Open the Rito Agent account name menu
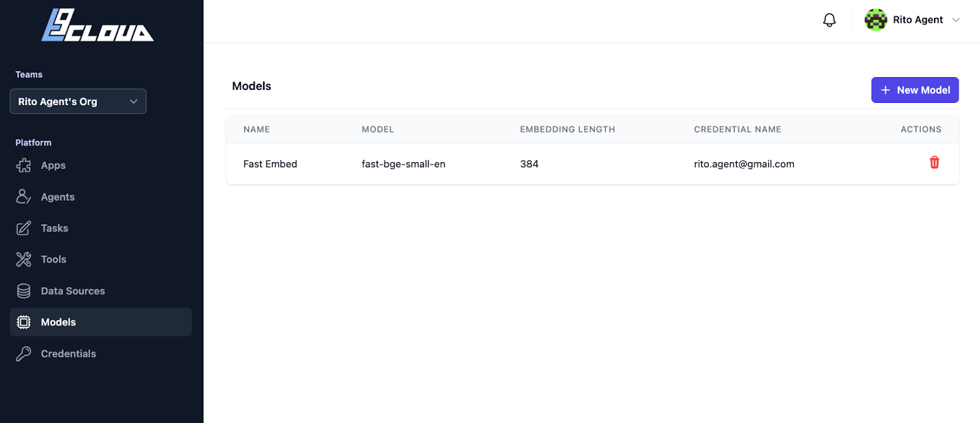The height and width of the screenshot is (423, 980). pos(918,20)
